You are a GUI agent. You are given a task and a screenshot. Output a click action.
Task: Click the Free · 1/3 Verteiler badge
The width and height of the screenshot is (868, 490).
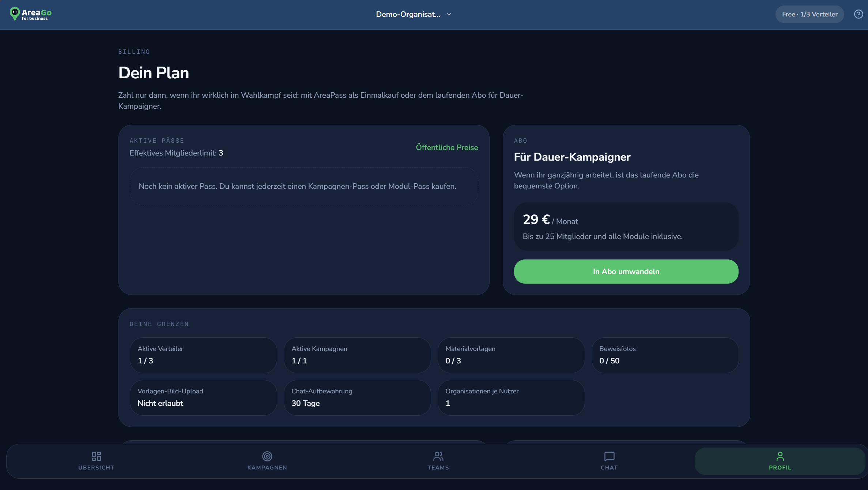809,14
